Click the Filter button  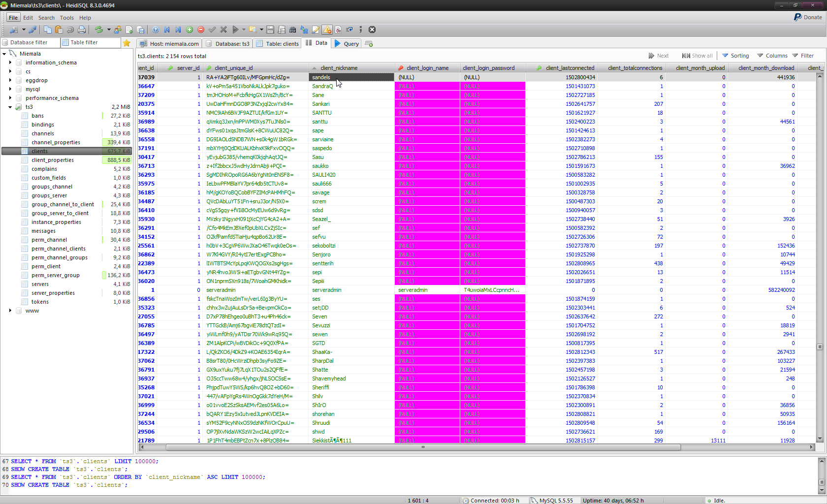pyautogui.click(x=803, y=56)
